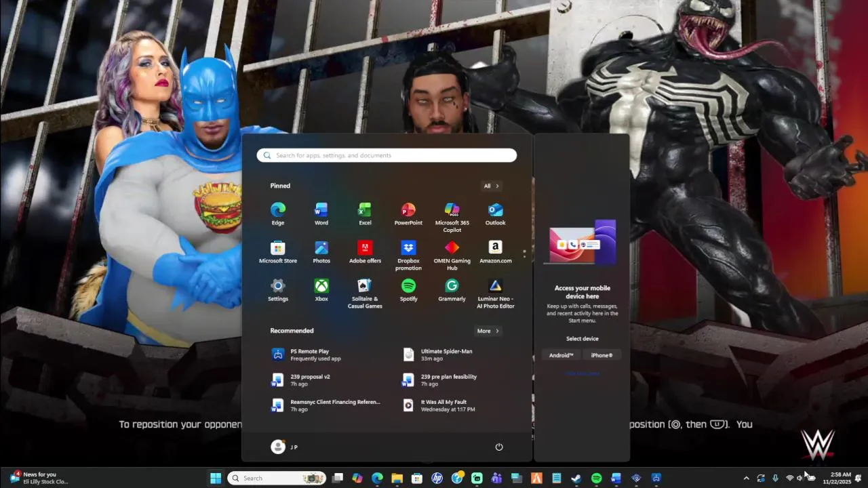Image resolution: width=868 pixels, height=488 pixels.
Task: Open PS Remote Play on the taskbar
Action: 656,479
